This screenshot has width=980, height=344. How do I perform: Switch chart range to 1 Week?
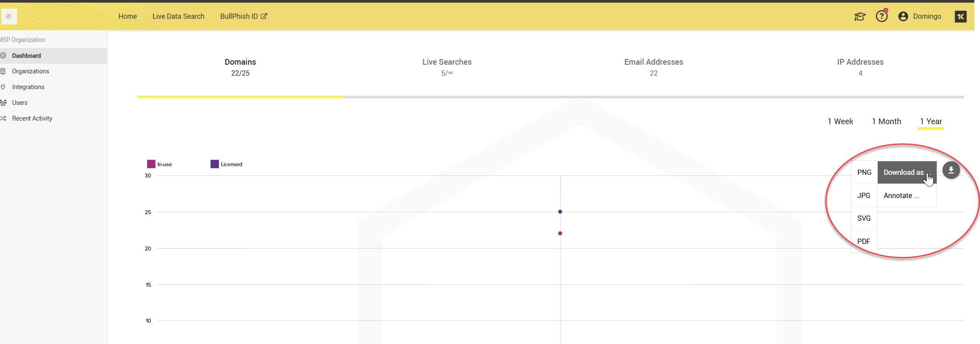(840, 122)
